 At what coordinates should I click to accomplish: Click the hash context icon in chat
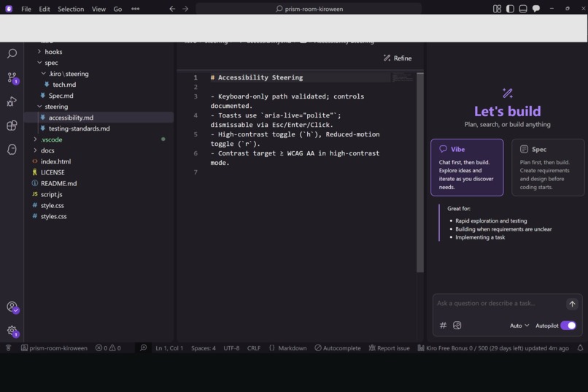click(443, 326)
